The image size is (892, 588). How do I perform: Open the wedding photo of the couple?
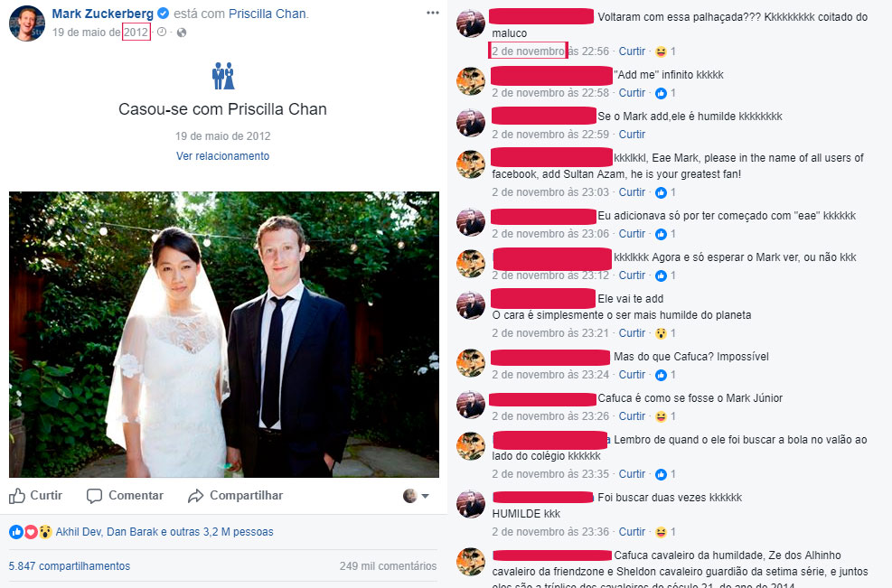[x=224, y=334]
